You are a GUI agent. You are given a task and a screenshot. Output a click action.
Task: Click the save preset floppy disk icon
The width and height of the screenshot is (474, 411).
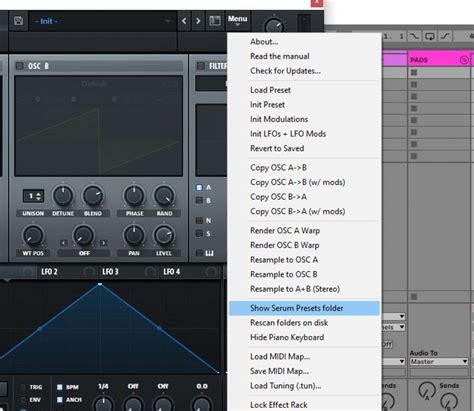(x=18, y=21)
